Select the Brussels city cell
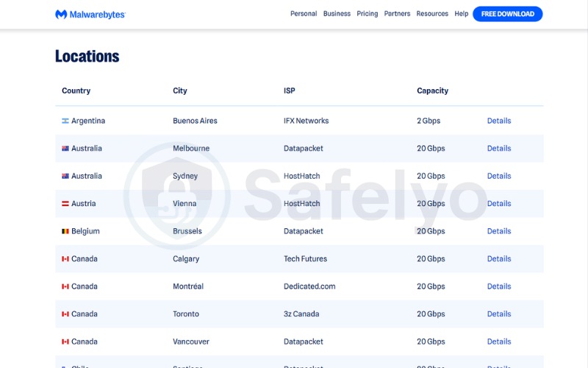 (x=187, y=231)
